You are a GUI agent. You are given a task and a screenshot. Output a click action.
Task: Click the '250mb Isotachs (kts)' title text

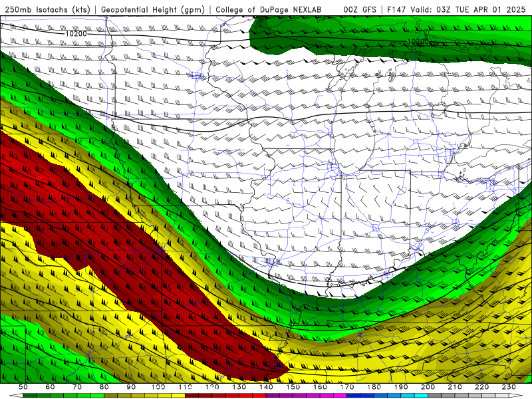[48, 10]
